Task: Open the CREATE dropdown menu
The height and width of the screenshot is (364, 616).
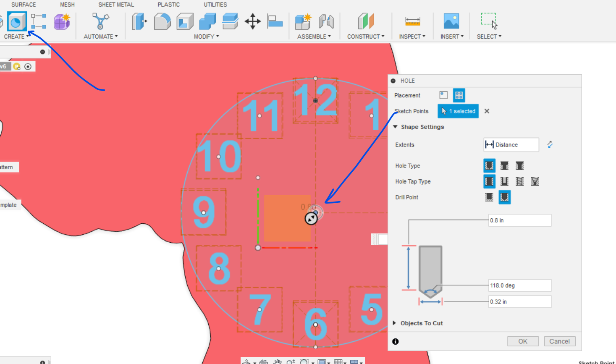Action: pos(17,37)
